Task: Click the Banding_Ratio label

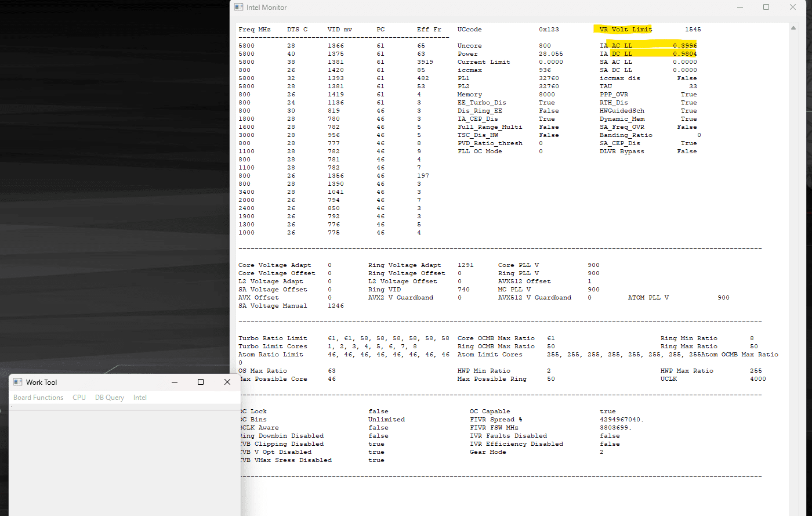Action: (626, 135)
